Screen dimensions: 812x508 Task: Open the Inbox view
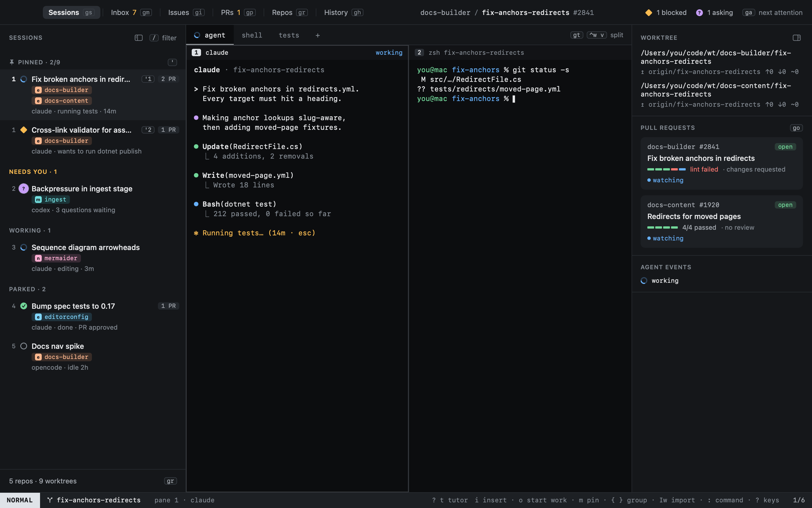[x=131, y=12]
